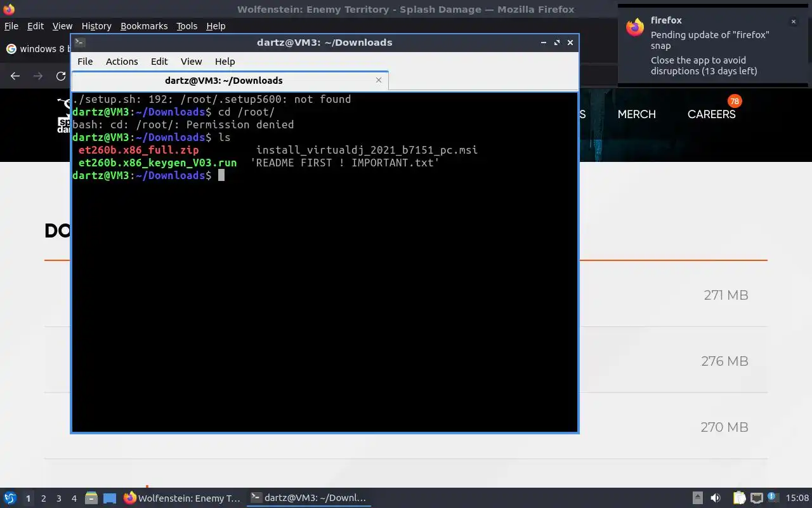Click the 271 MB download size
Image resolution: width=812 pixels, height=508 pixels.
(x=726, y=295)
